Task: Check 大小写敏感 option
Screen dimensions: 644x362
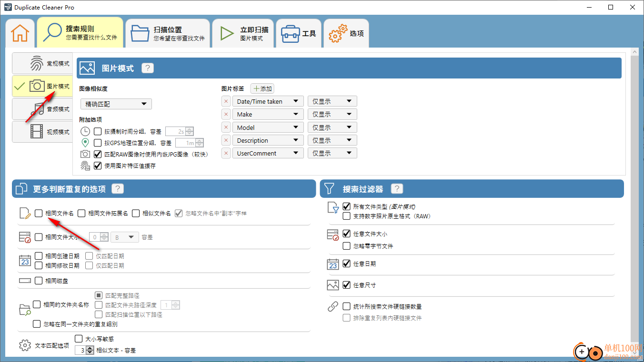Action: [x=79, y=339]
